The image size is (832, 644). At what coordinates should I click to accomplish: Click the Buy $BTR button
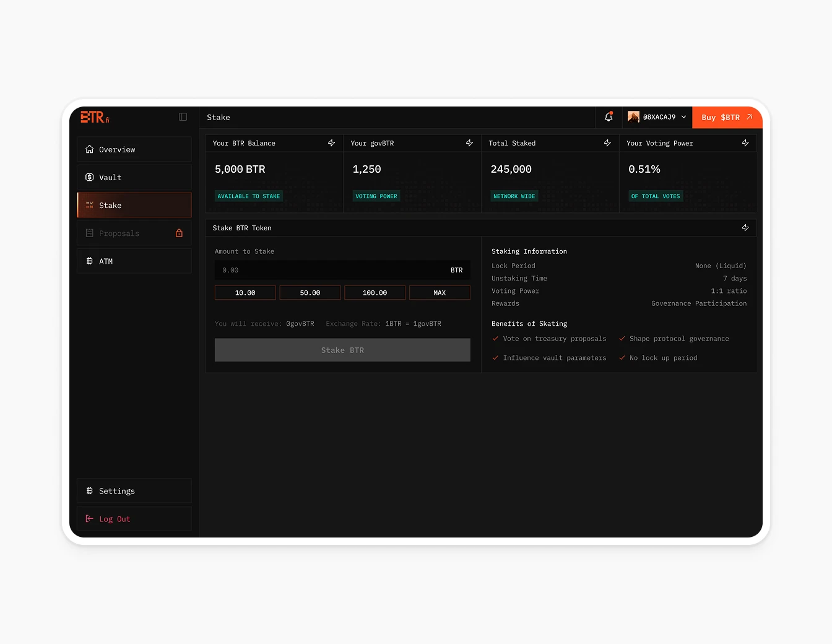pyautogui.click(x=727, y=117)
